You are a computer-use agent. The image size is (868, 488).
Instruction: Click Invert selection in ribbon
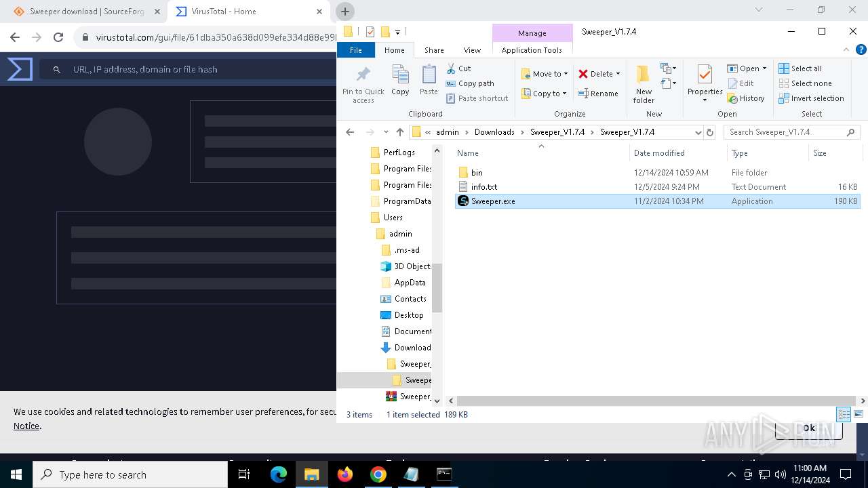click(x=811, y=98)
